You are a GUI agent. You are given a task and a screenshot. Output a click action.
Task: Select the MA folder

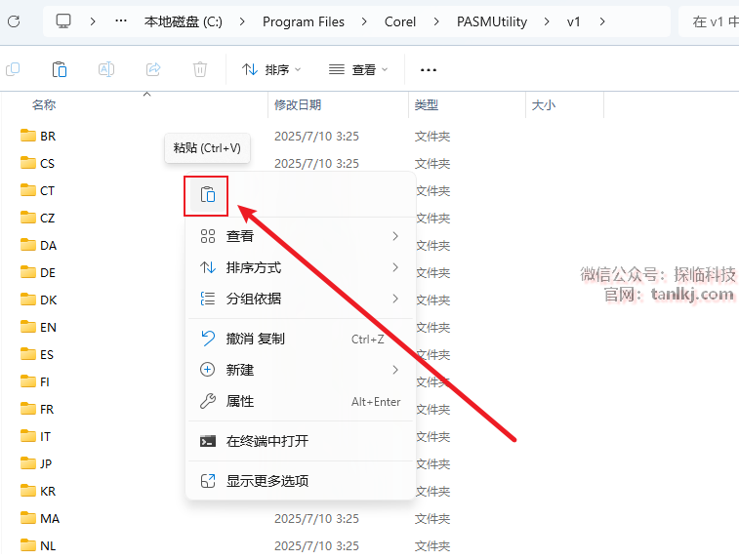tap(40, 519)
